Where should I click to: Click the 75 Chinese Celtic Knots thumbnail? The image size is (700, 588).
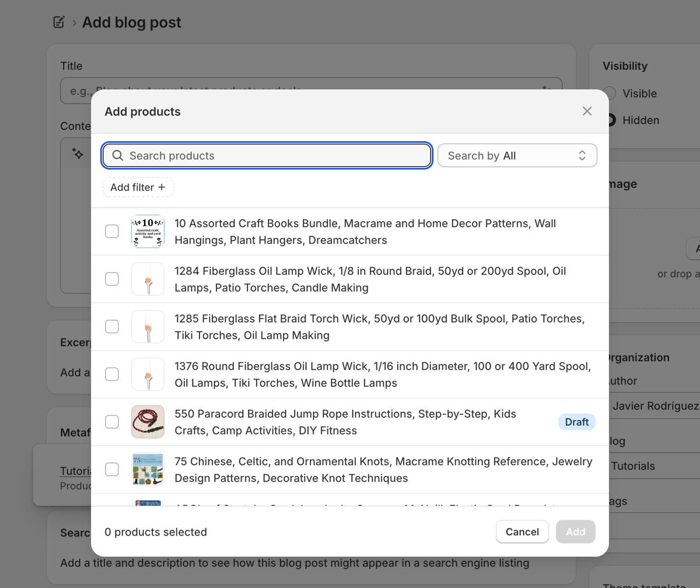click(148, 469)
